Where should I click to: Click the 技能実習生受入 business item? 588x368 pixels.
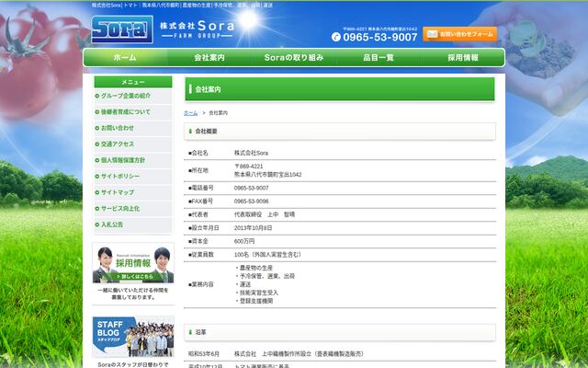pos(257,293)
